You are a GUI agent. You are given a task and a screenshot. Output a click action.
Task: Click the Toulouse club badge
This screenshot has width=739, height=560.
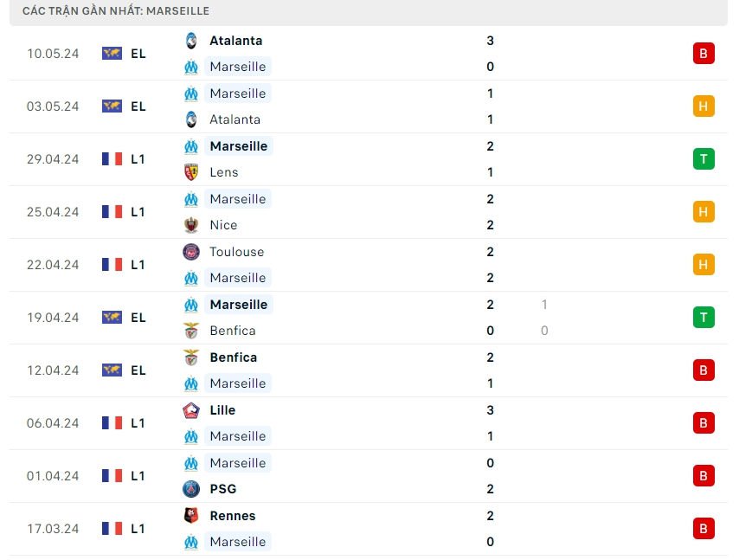click(191, 252)
